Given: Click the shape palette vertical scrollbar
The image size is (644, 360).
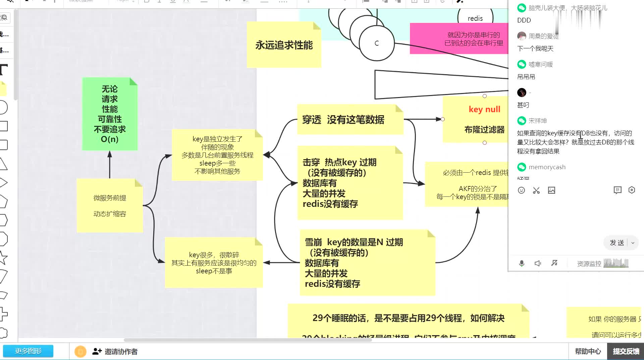Looking at the screenshot, I should coord(15,55).
